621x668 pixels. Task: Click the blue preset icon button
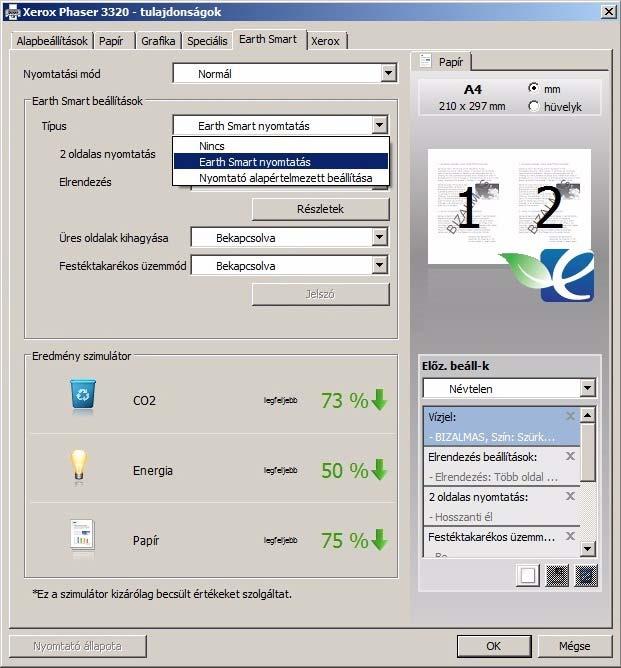[586, 576]
